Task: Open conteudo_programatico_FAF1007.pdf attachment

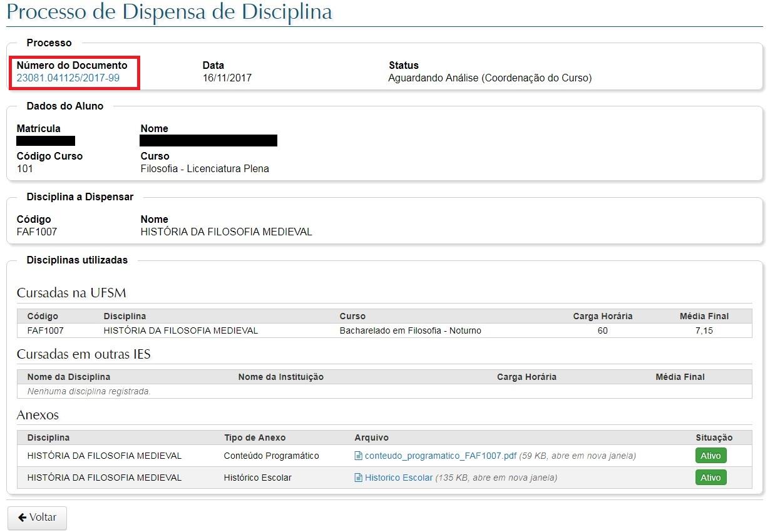Action: click(440, 456)
